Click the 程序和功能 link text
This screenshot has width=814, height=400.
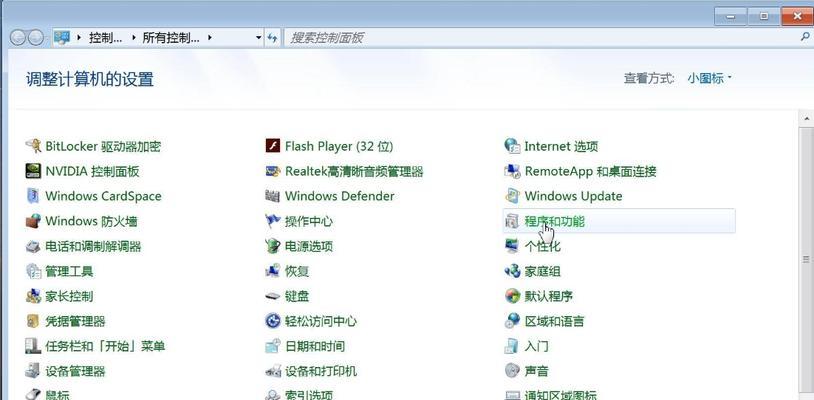(554, 222)
